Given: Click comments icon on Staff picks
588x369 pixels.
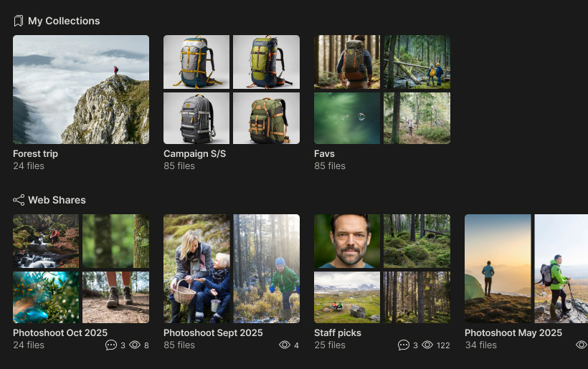Looking at the screenshot, I should 404,345.
